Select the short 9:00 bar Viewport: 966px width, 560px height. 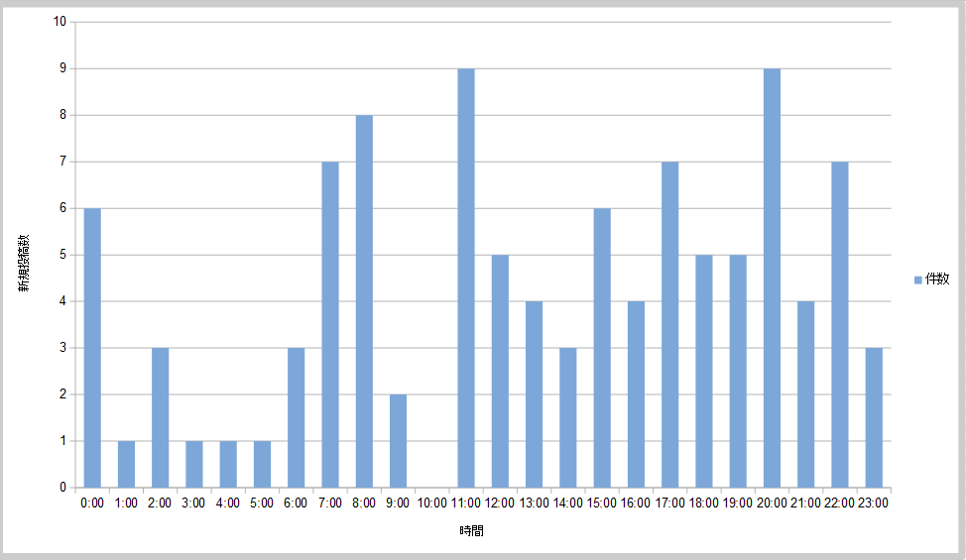pos(398,441)
